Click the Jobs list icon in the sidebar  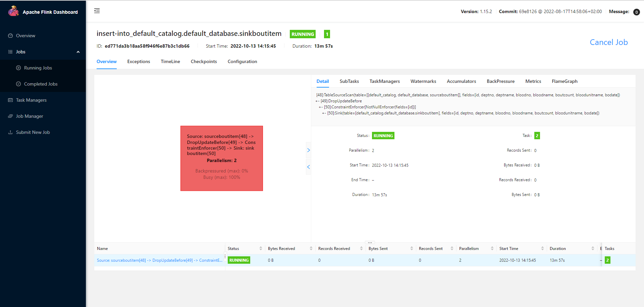click(10, 52)
